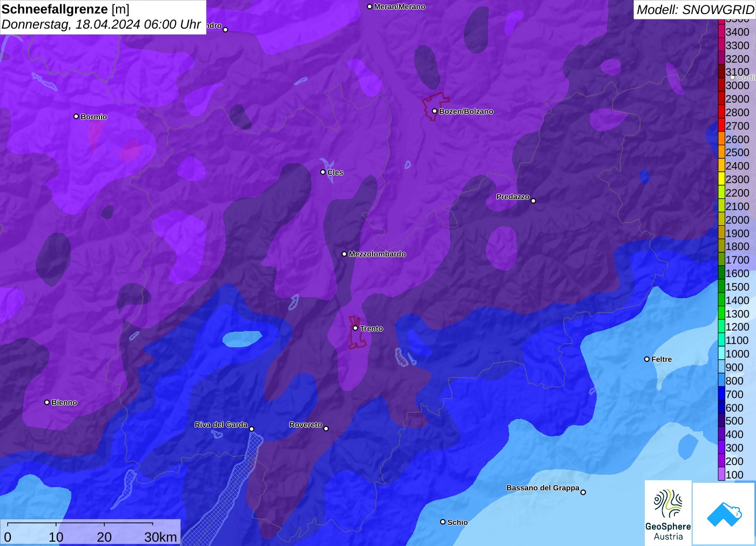Viewport: 756px width, 546px height.
Task: Click the 300 m legend color swatch
Action: [x=721, y=447]
